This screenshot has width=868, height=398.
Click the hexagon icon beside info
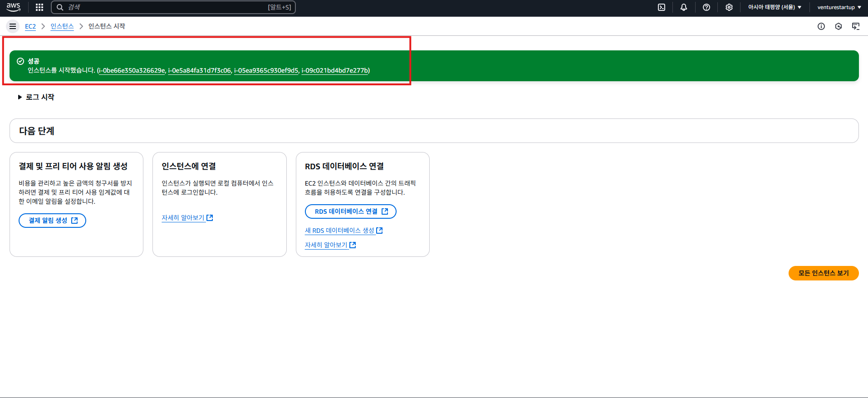click(x=839, y=26)
